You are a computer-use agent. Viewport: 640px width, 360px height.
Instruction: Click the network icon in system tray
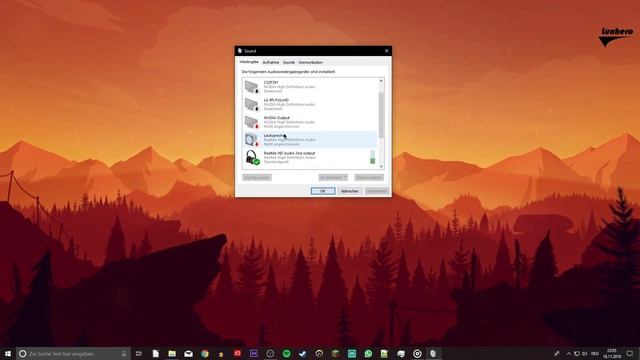point(577,354)
